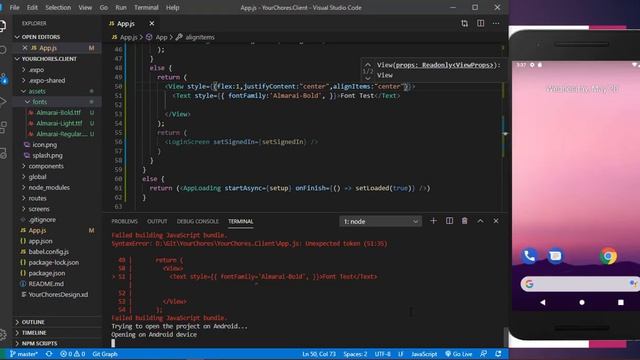This screenshot has height=360, width=640.
Task: Collapse the Open Editors section
Action: 57,37
